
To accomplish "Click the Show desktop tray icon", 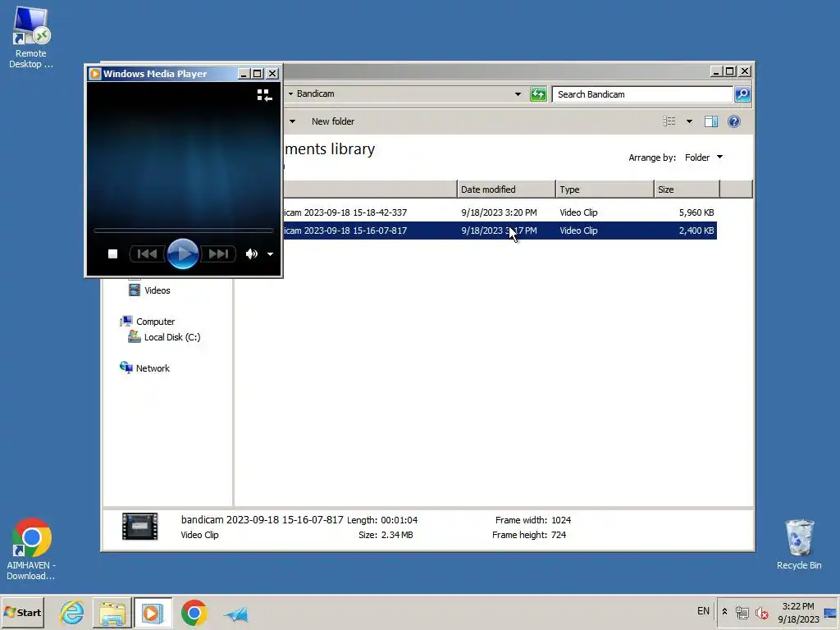I will (830, 613).
